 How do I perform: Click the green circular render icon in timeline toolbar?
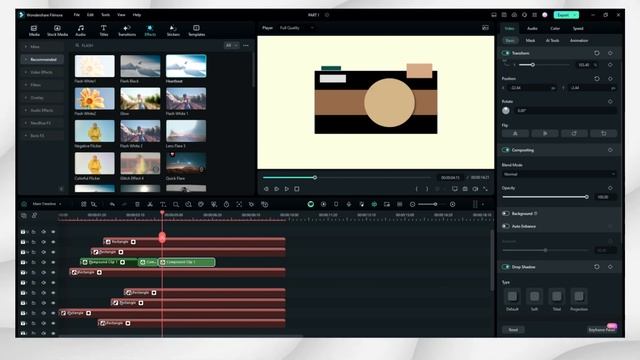[311, 204]
